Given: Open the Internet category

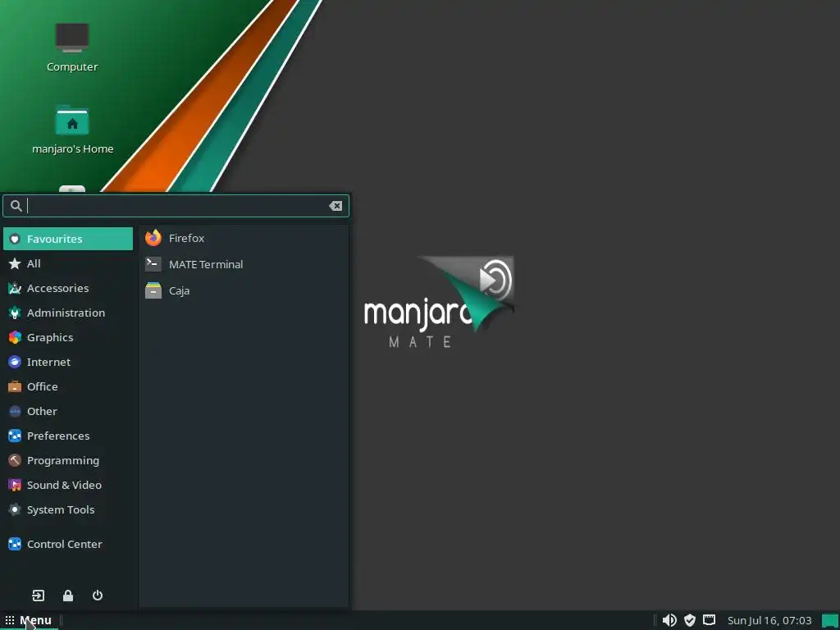Looking at the screenshot, I should [68, 362].
